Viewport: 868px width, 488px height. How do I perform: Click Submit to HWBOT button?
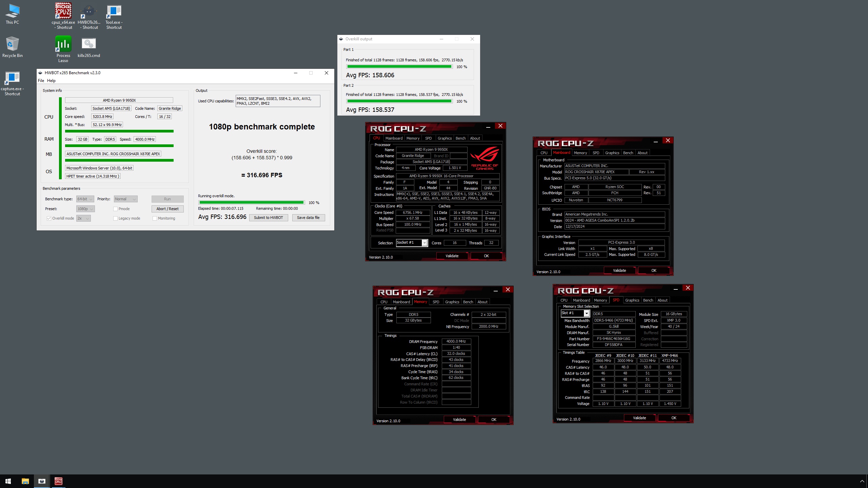(268, 218)
